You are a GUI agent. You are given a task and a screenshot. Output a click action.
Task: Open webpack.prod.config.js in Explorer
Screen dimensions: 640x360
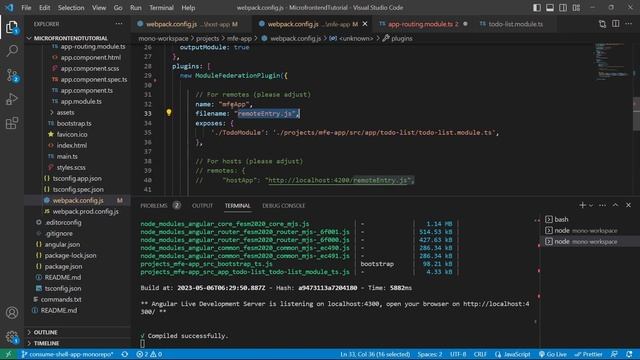(85, 211)
